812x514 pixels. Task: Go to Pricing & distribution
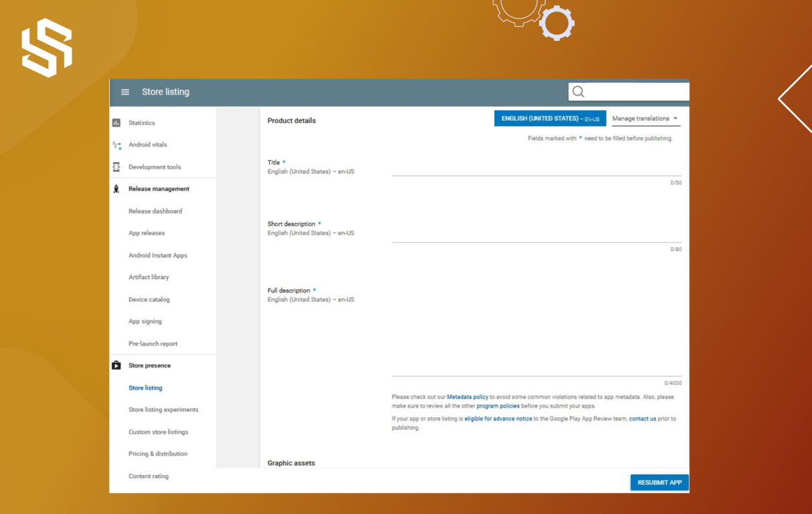158,454
